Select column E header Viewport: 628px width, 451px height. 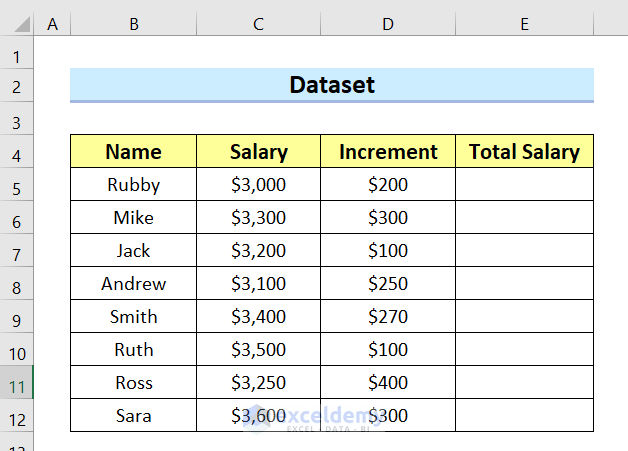click(524, 24)
